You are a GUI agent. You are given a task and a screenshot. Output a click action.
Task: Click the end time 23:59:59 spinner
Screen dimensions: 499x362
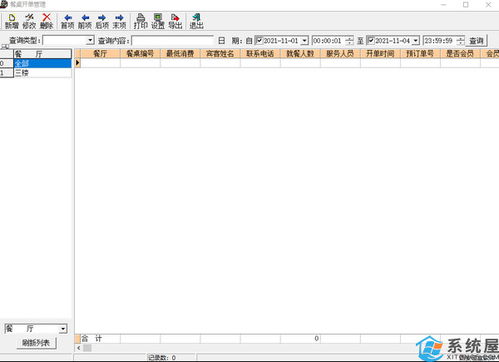pos(460,41)
